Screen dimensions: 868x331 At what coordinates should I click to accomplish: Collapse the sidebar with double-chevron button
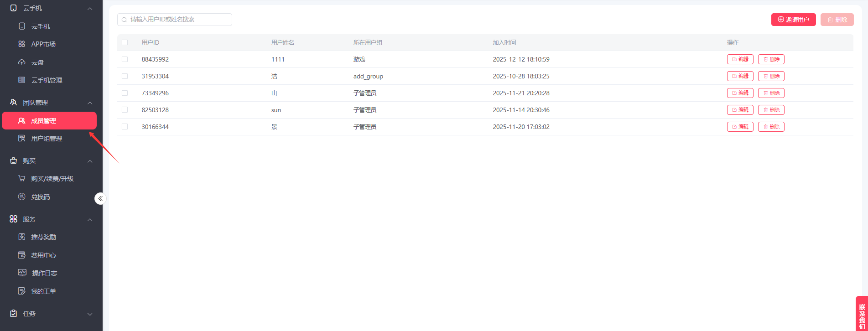(100, 198)
